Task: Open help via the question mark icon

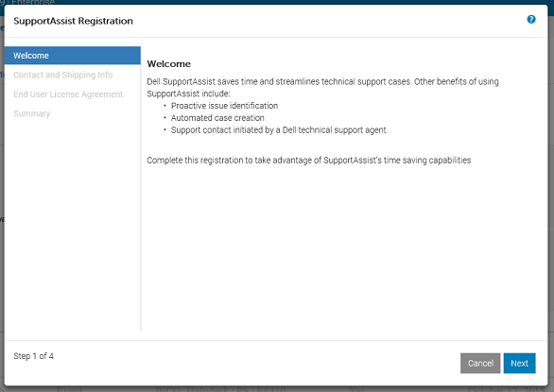Action: tap(531, 20)
